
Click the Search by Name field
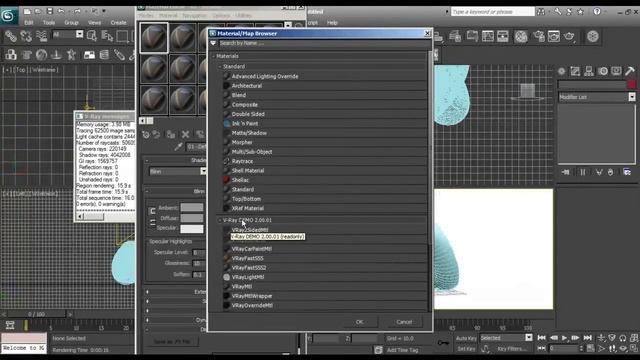(322, 43)
